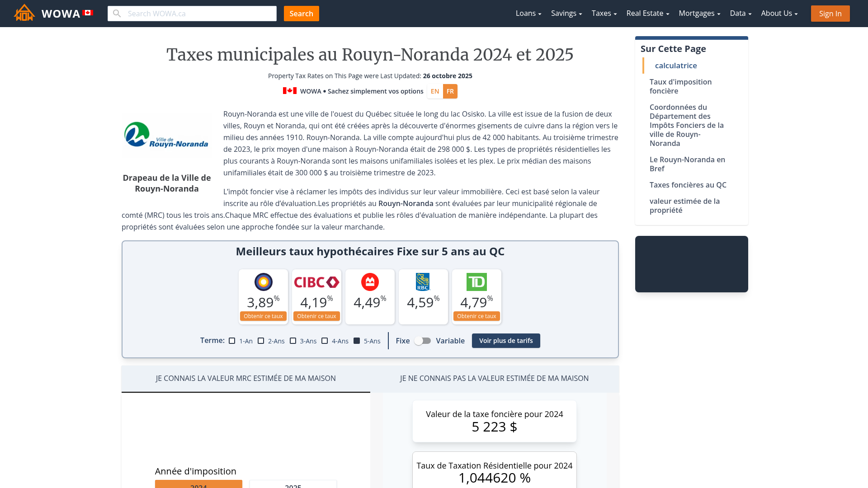Image resolution: width=868 pixels, height=488 pixels.
Task: Click the TD bank logo
Action: (476, 282)
